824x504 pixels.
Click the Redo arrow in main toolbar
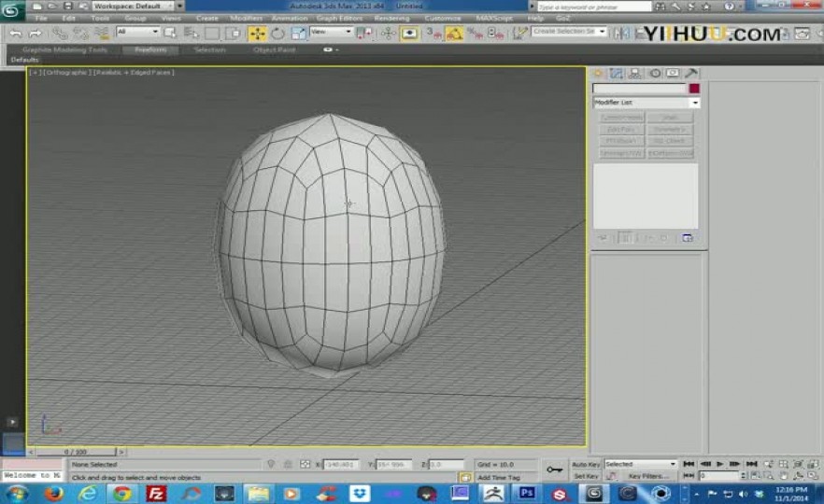(x=36, y=34)
